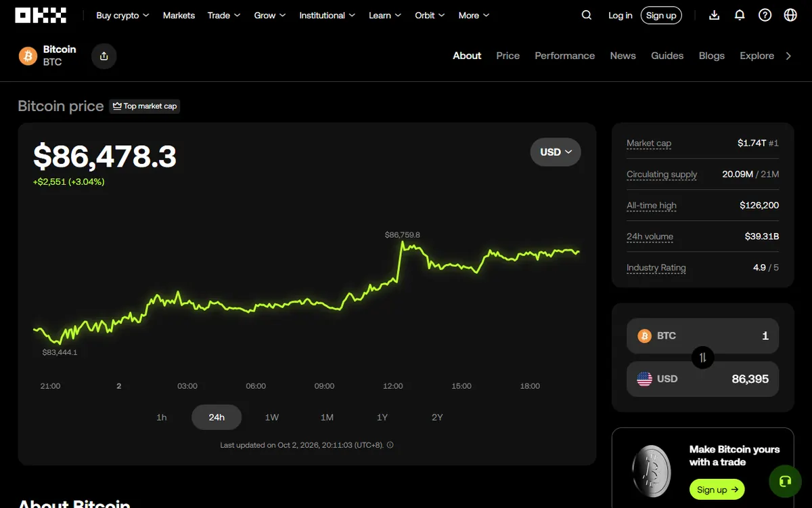This screenshot has width=812, height=508.
Task: Switch to the Explore tab
Action: (757, 56)
